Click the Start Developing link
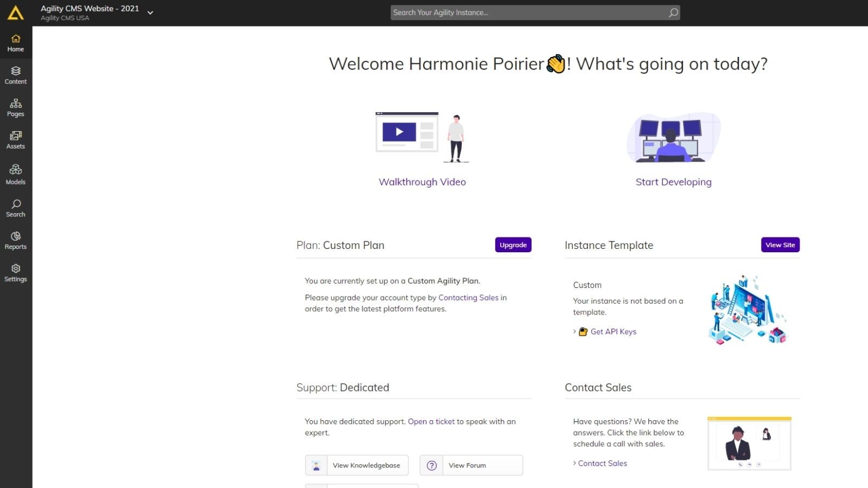Viewport: 868px width, 488px height. tap(674, 182)
